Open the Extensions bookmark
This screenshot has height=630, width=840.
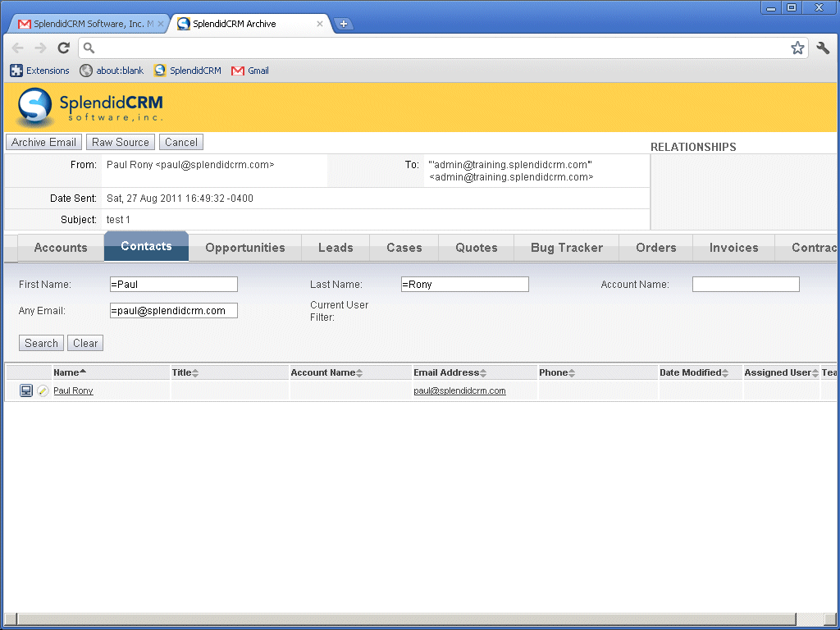[x=40, y=71]
